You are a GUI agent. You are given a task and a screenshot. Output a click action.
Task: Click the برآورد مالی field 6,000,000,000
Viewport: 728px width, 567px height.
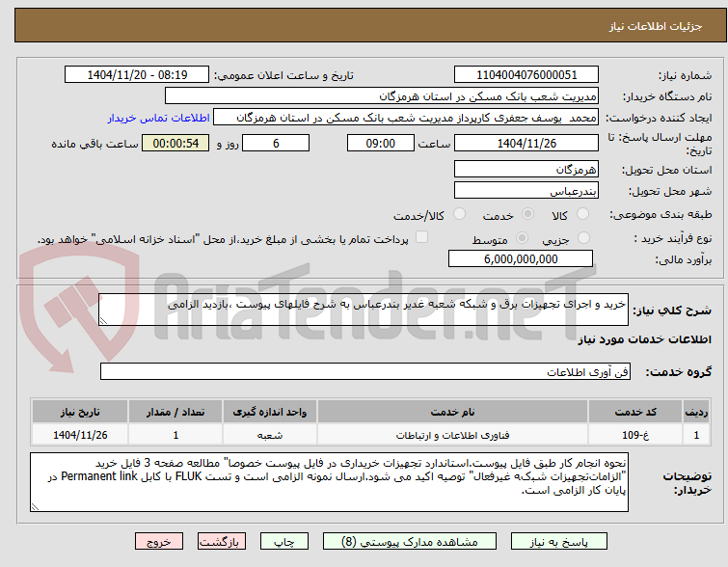(521, 258)
